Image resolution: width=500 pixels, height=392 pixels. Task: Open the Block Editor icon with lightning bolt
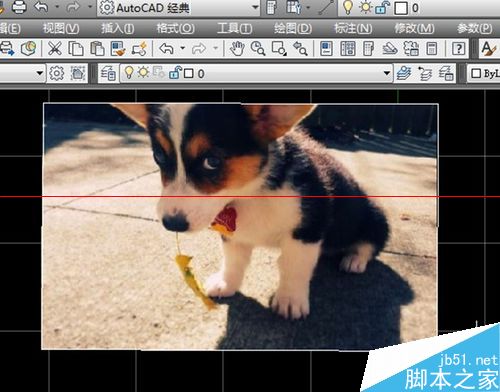pyautogui.click(x=139, y=49)
